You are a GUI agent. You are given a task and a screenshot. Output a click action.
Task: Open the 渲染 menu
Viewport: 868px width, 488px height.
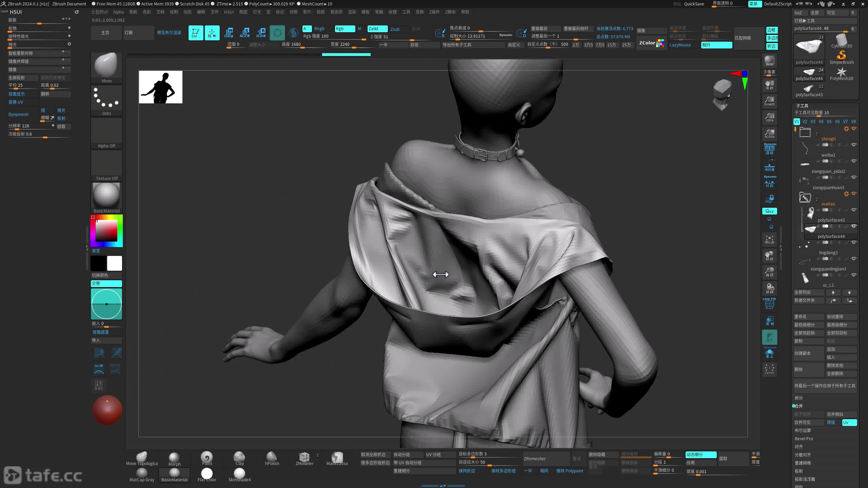click(352, 12)
